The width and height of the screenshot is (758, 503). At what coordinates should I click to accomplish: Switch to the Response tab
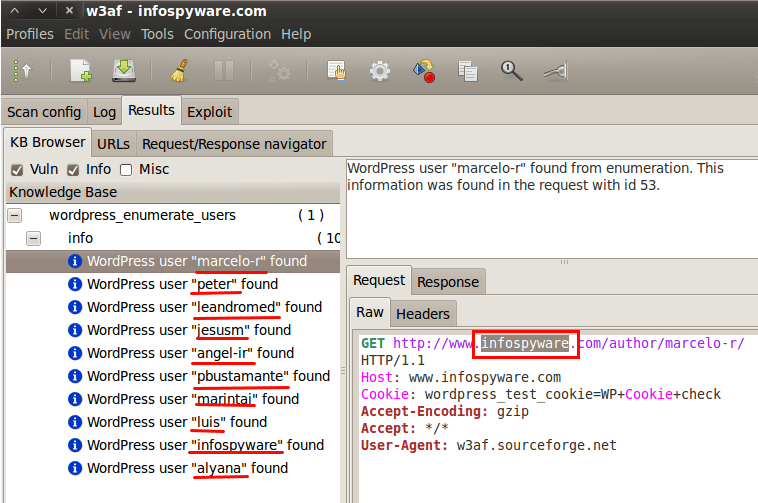pyautogui.click(x=449, y=282)
